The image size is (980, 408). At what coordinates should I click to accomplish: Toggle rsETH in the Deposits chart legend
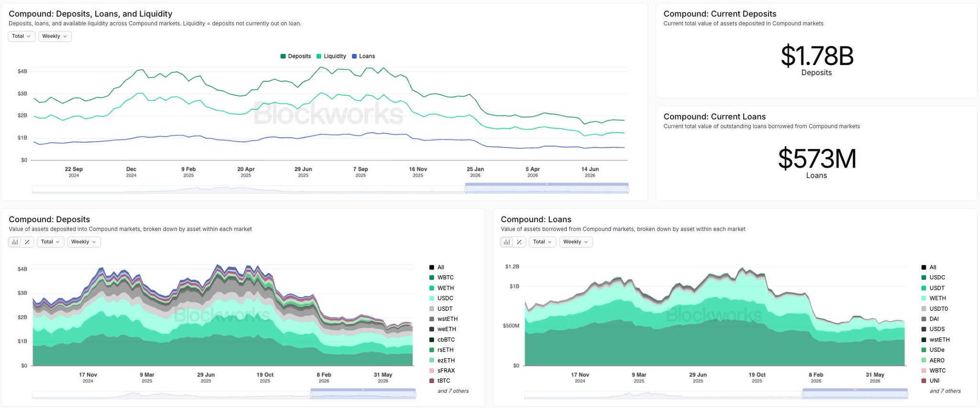(x=442, y=350)
